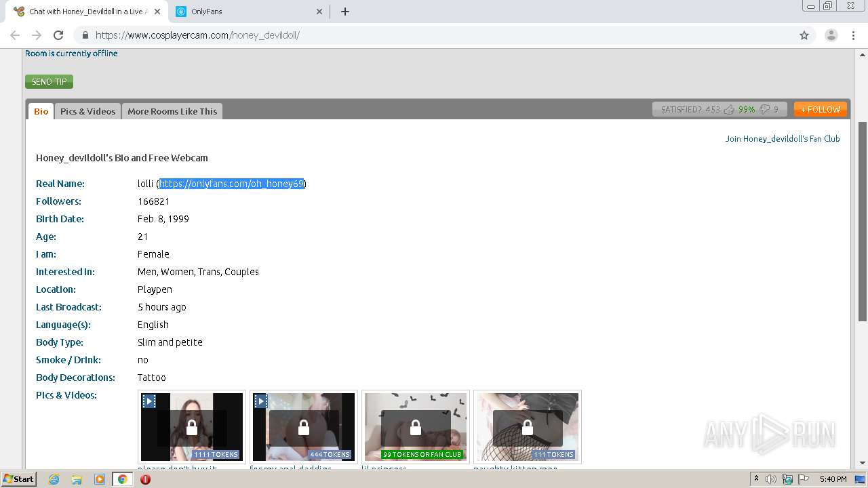Image resolution: width=868 pixels, height=488 pixels.
Task: Click the birth date Feb. 8, 1999
Action: coord(163,219)
